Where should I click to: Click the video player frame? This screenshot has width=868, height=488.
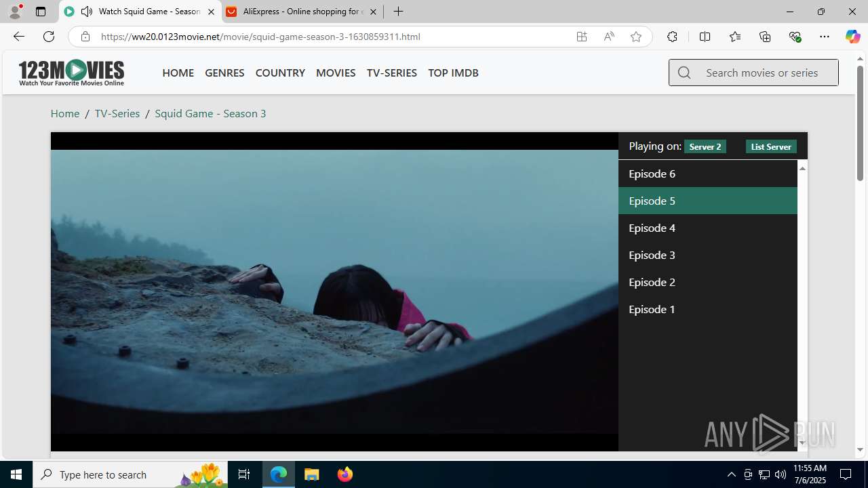click(x=334, y=291)
